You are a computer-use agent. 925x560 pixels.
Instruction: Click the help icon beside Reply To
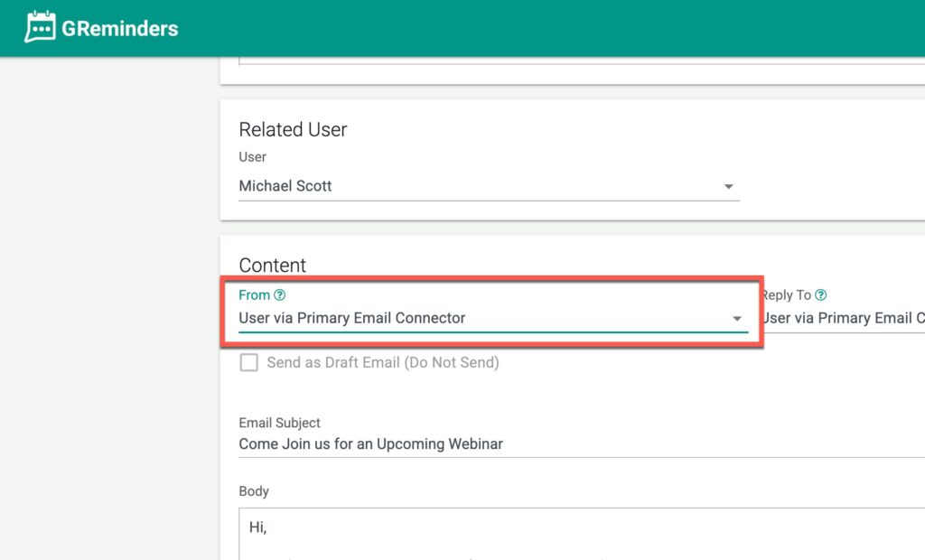(820, 295)
